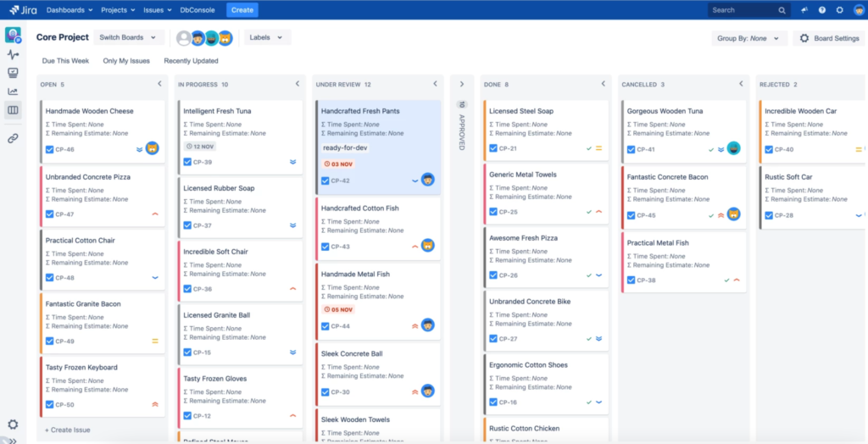Open the Projects menu
The image size is (868, 444).
point(118,10)
